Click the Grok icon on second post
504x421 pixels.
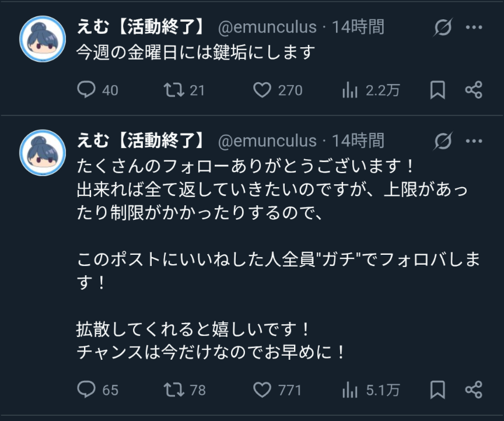coord(443,141)
